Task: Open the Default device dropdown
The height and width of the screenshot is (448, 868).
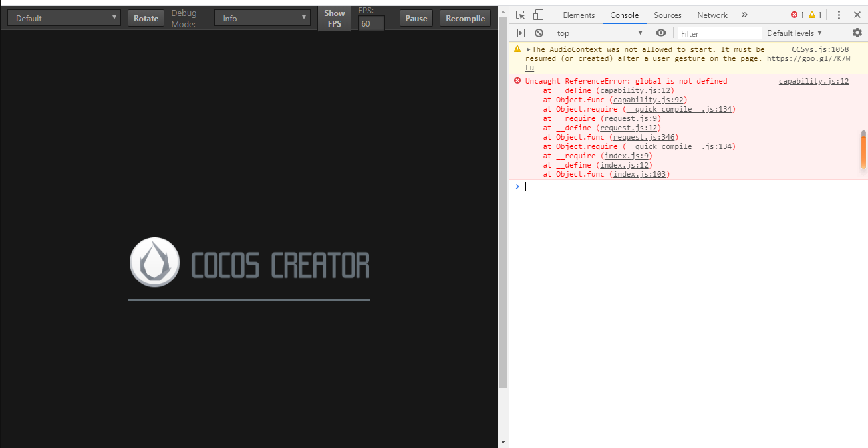Action: pos(63,17)
